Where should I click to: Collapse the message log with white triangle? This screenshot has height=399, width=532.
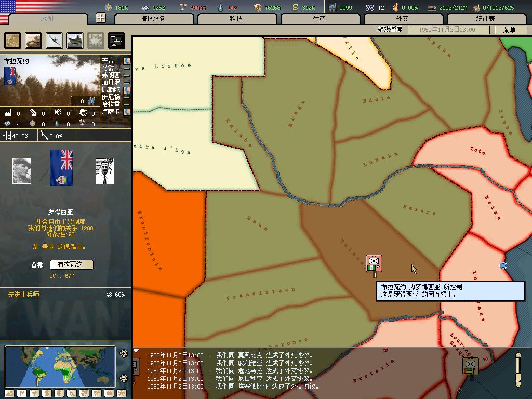point(136,351)
